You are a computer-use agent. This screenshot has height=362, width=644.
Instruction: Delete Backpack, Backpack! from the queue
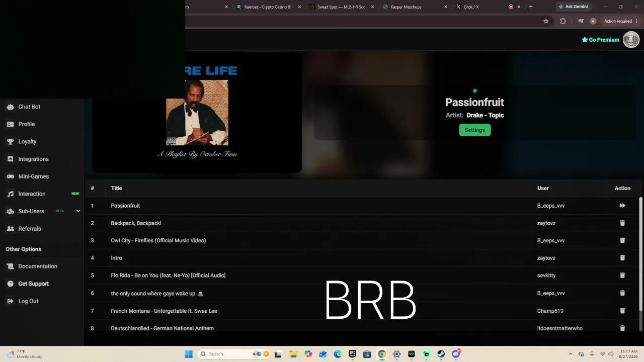622,223
